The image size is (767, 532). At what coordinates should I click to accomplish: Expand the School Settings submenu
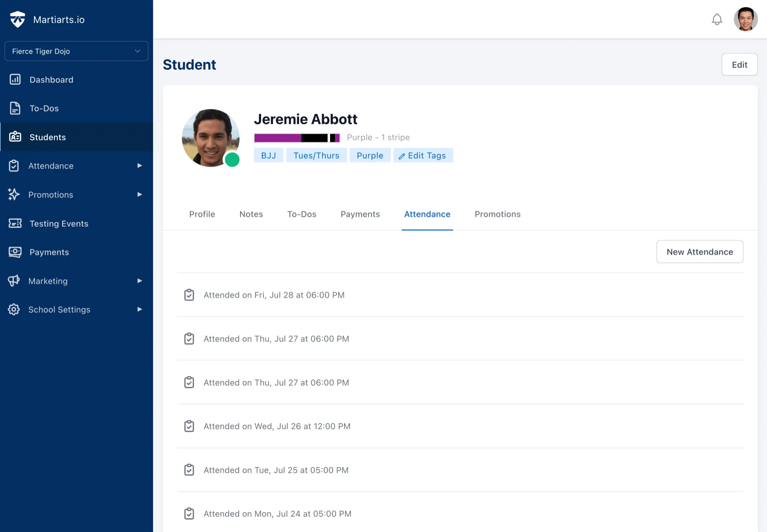[x=139, y=310]
